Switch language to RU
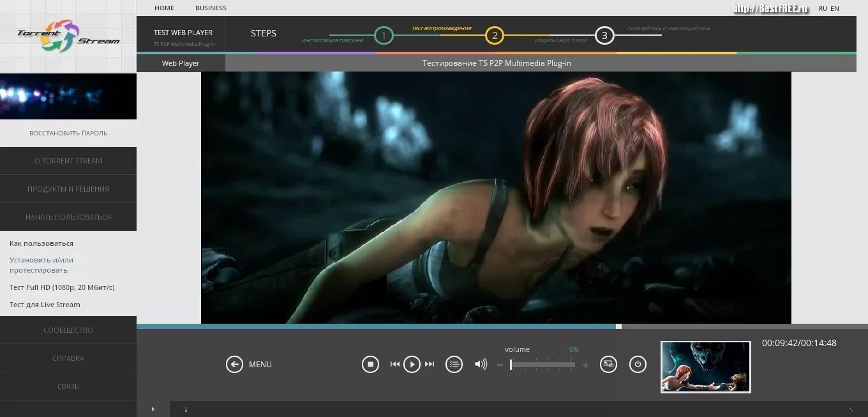Screen dimensions: 868x417 coord(823,8)
